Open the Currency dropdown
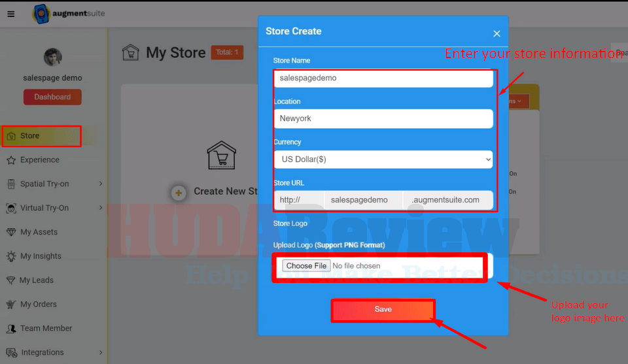The height and width of the screenshot is (364, 628). (383, 159)
